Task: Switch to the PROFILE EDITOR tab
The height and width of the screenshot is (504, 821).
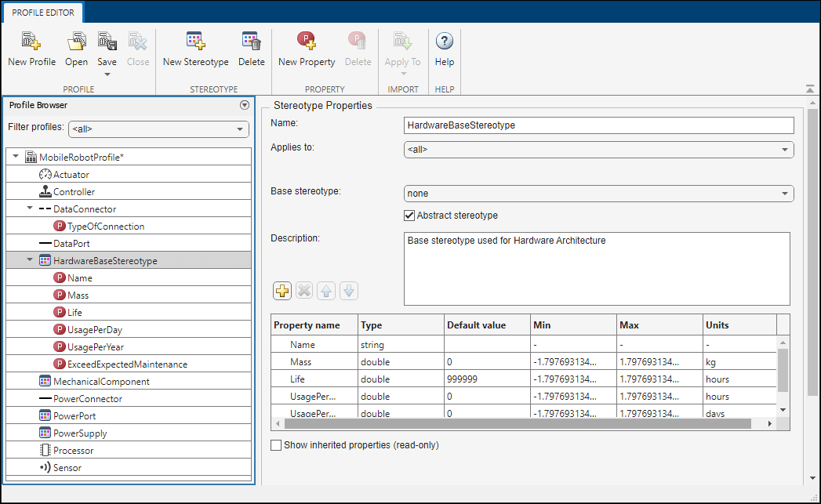Action: [x=42, y=13]
